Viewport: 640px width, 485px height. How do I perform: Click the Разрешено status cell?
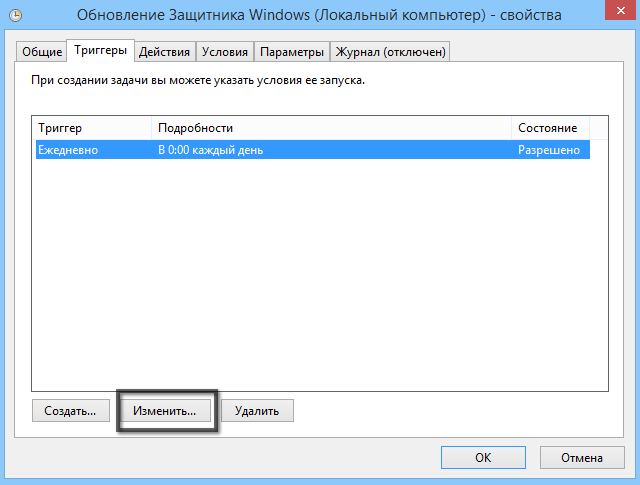(550, 150)
